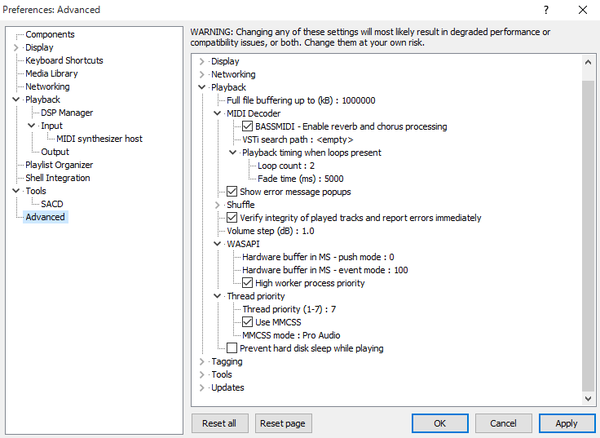Select Thread priority (1-7) value row
600x438 pixels.
[289, 309]
